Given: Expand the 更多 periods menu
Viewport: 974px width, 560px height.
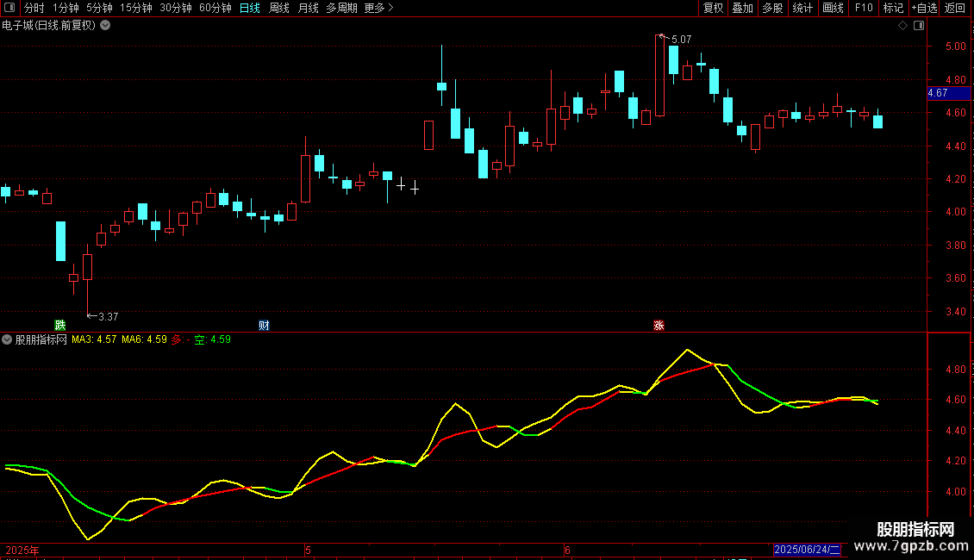Looking at the screenshot, I should pos(378,8).
